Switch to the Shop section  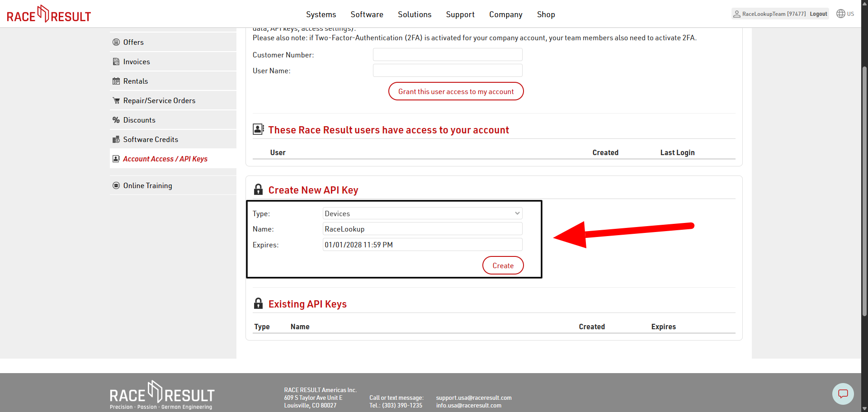tap(546, 14)
